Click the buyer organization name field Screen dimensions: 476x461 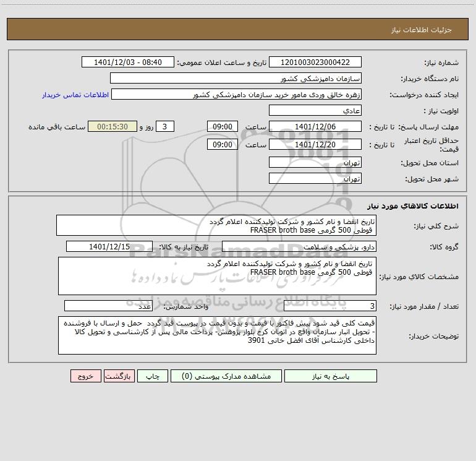tap(236, 78)
